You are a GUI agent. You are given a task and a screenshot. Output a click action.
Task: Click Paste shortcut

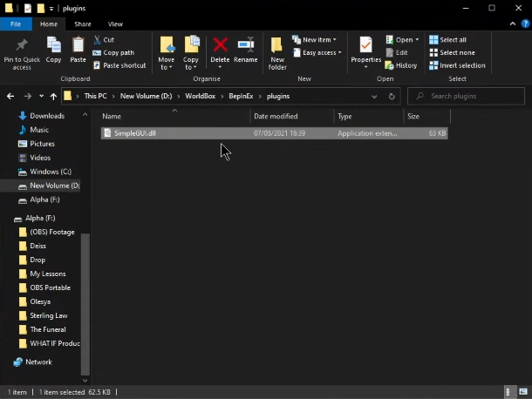coord(119,65)
